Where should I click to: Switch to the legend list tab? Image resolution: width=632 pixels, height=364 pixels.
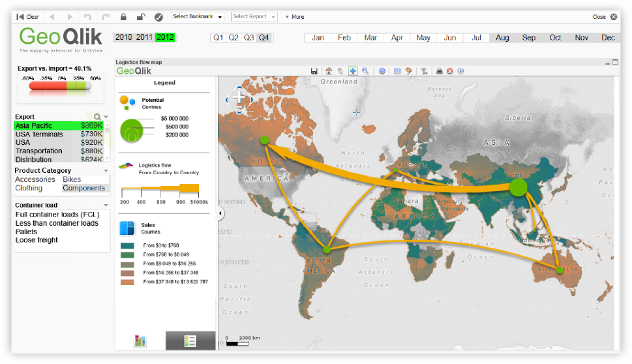190,341
